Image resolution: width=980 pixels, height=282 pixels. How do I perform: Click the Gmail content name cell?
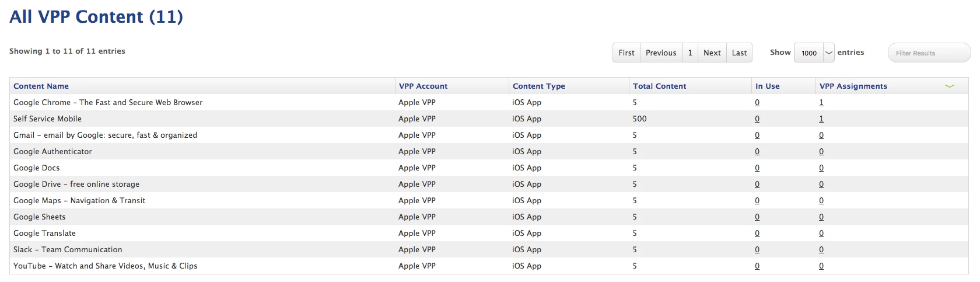[105, 135]
